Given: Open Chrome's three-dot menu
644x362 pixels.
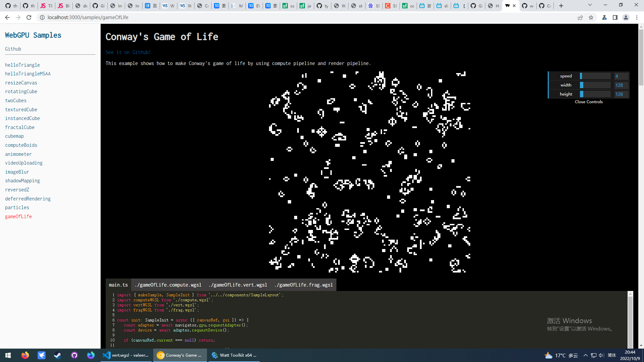Looking at the screenshot, I should 637,17.
